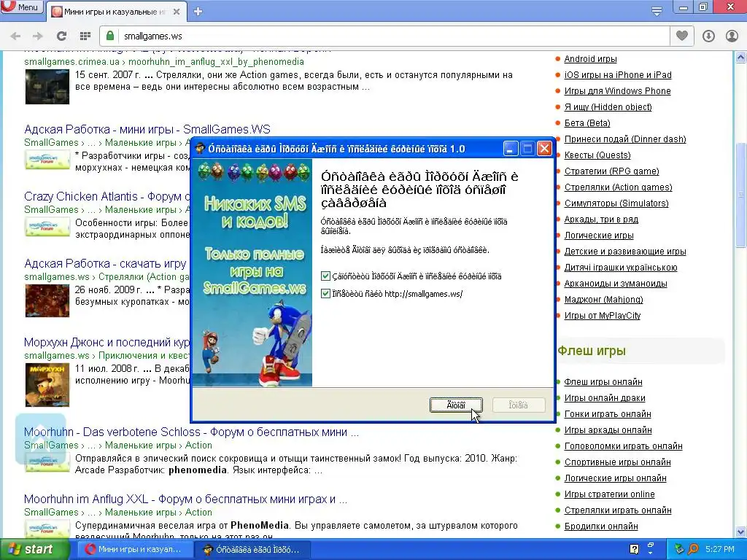
Task: Open the Логические игры link
Action: pyautogui.click(x=599, y=236)
